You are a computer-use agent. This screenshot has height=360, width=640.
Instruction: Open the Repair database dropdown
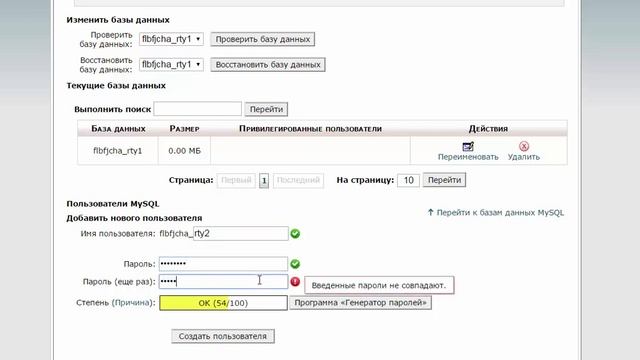(171, 64)
